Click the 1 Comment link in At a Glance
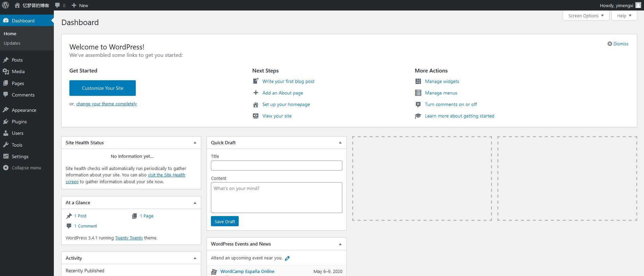Viewport: 644px width, 276px height. 86,226
